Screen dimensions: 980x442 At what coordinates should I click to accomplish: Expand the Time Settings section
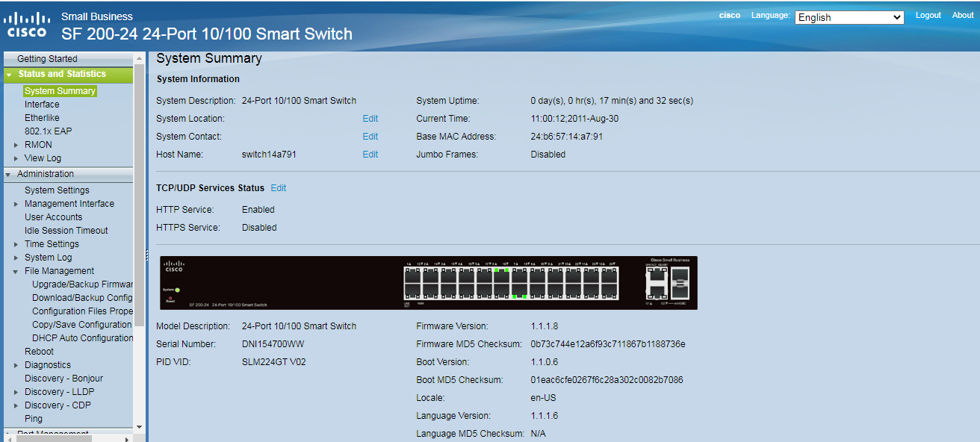tap(18, 243)
